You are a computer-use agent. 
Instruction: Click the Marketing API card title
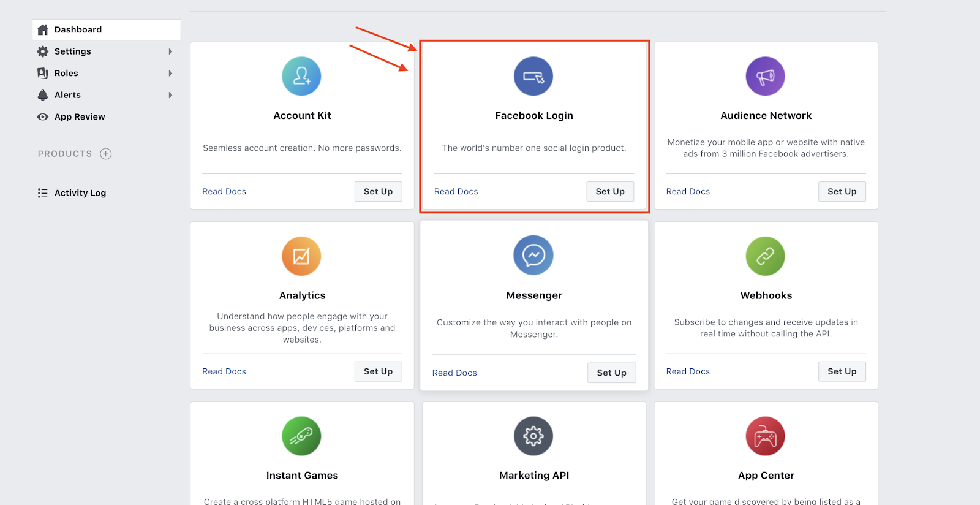pyautogui.click(x=534, y=475)
